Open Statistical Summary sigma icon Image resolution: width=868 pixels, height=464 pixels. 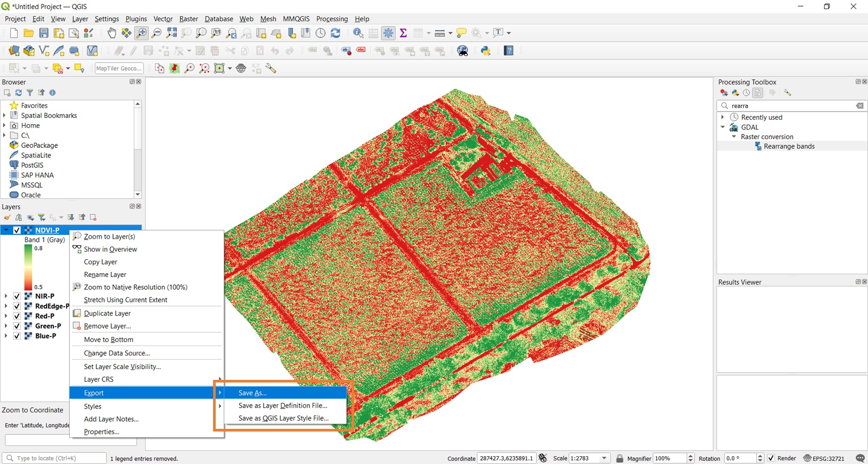(403, 33)
